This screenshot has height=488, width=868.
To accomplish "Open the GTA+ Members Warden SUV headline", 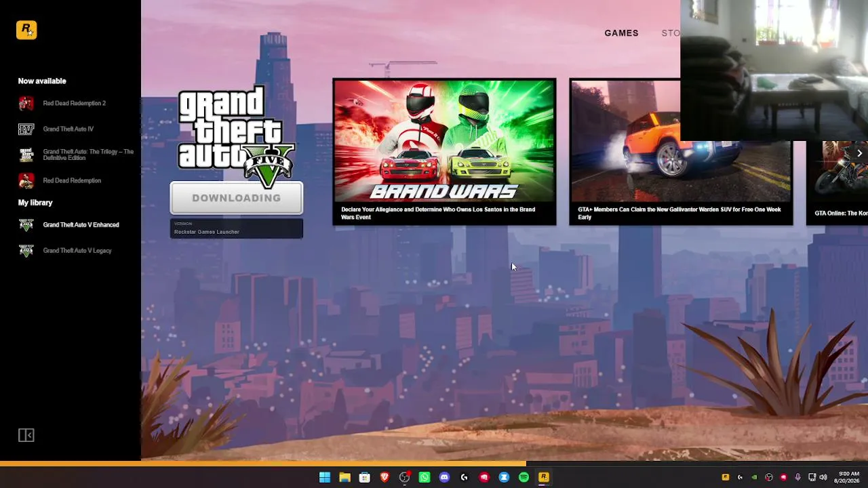I will (x=679, y=213).
